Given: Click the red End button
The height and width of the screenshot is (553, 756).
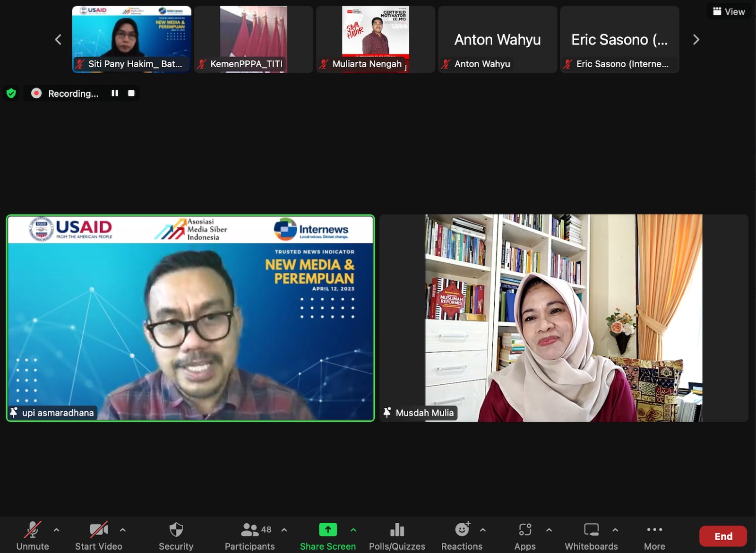Looking at the screenshot, I should (x=723, y=536).
